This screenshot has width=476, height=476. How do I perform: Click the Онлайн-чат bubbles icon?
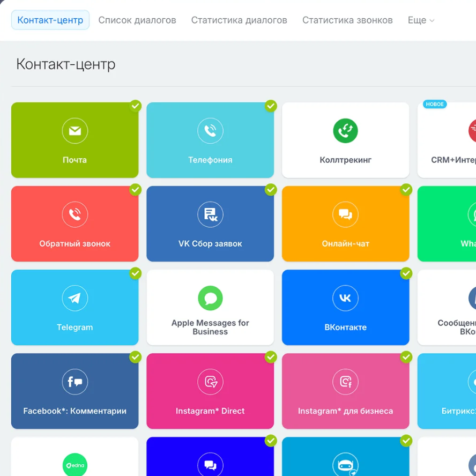click(345, 214)
